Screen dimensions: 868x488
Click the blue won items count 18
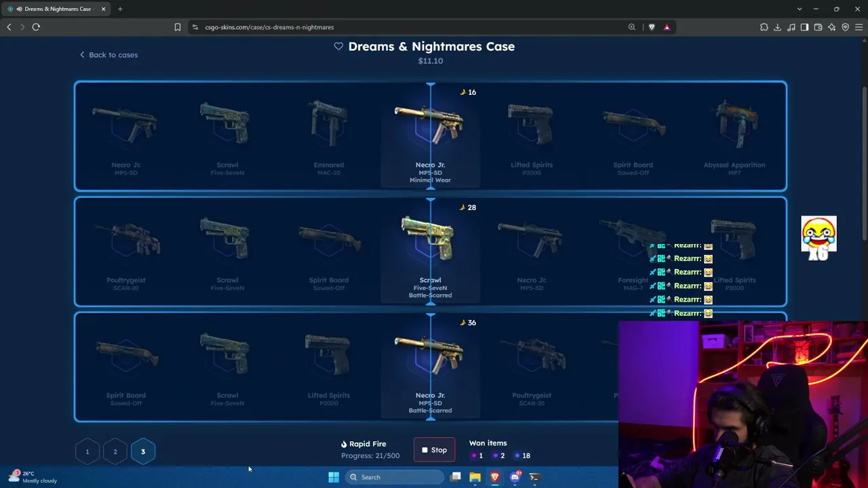pos(523,456)
